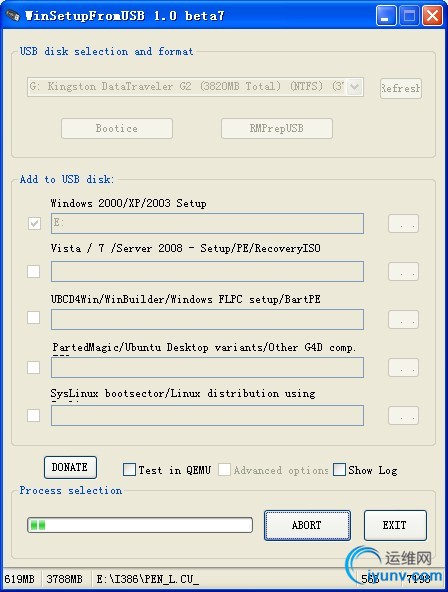
Task: Enable Test in QEMU checkbox
Action: coord(129,470)
